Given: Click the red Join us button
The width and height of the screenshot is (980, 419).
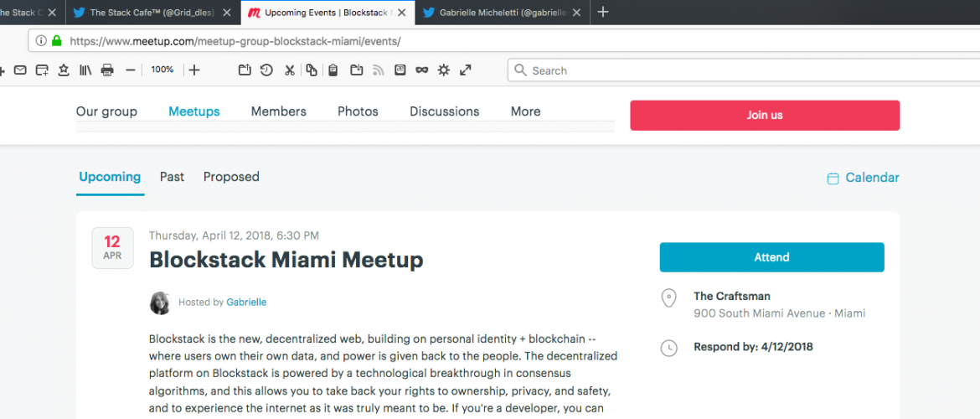Looking at the screenshot, I should tap(765, 116).
